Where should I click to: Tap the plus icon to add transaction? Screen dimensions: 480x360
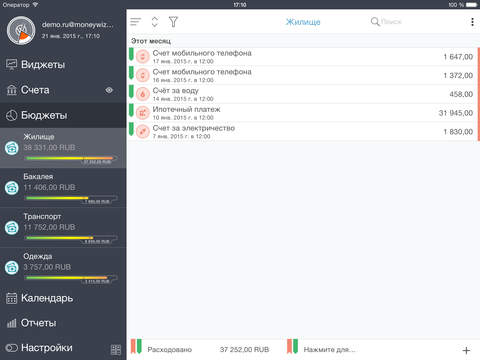click(x=466, y=350)
